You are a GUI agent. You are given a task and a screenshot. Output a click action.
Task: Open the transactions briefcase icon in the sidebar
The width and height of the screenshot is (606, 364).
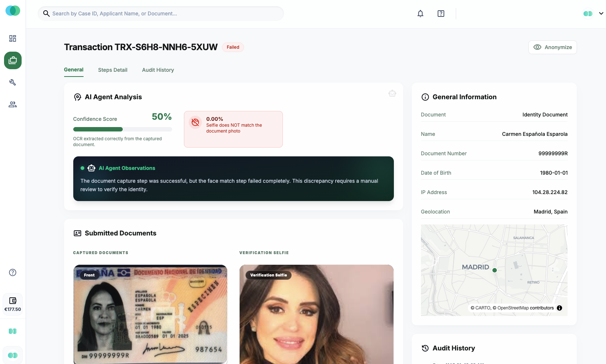coord(13,60)
